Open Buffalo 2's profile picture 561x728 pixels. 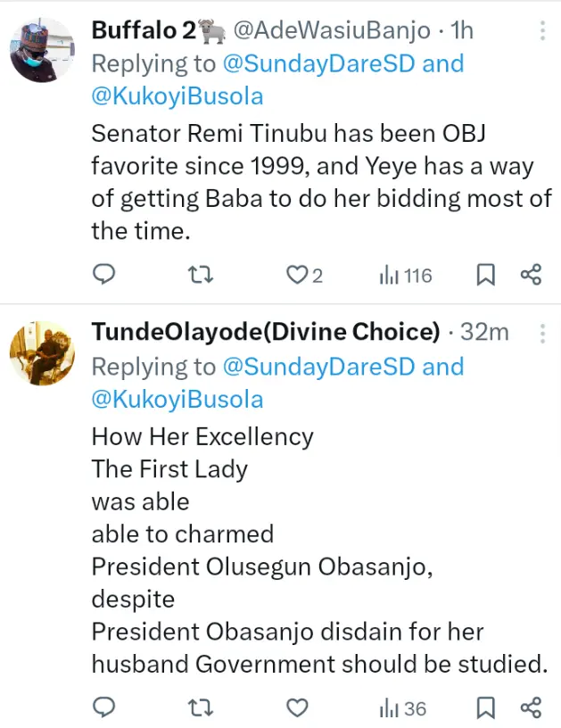pyautogui.click(x=42, y=49)
